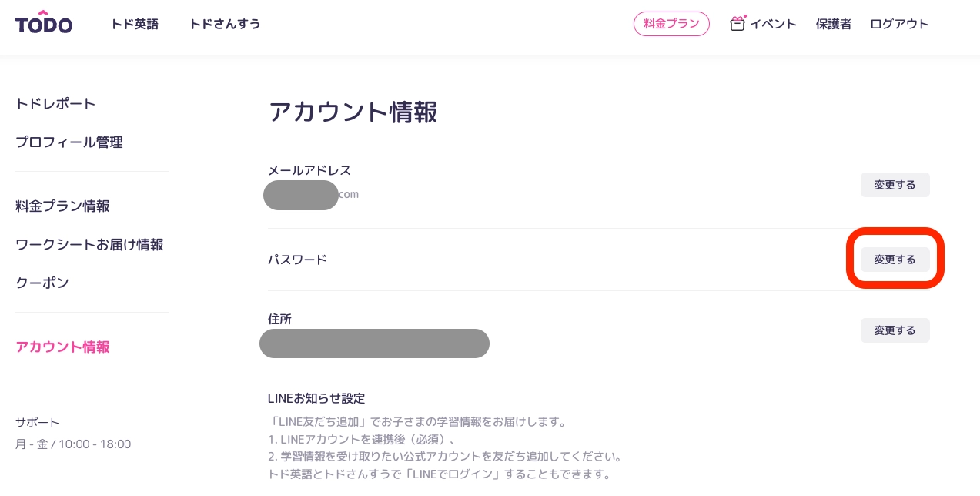This screenshot has height=496, width=980.
Task: Select アカウント情報 in the sidebar
Action: pyautogui.click(x=62, y=347)
